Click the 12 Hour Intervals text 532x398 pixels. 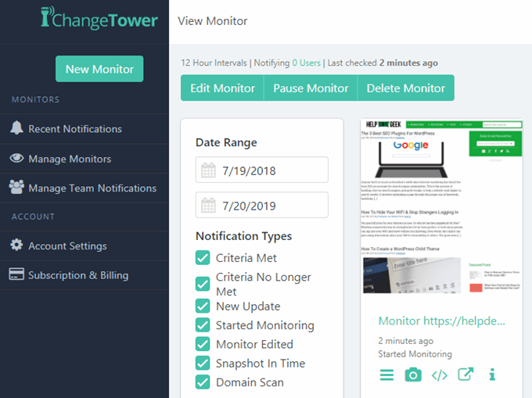[x=214, y=63]
